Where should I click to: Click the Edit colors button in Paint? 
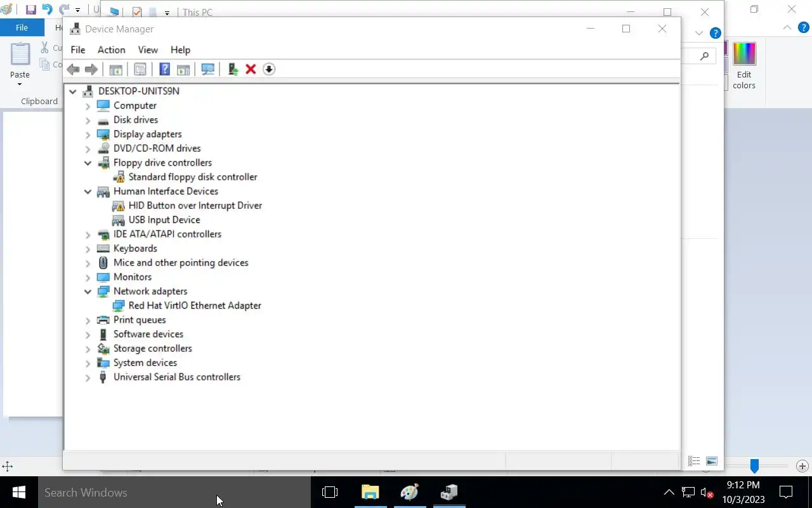click(744, 66)
